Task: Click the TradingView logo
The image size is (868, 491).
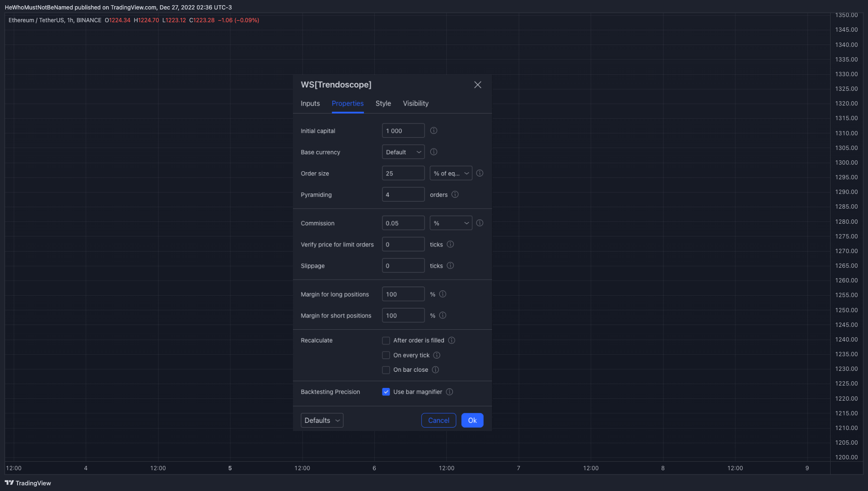Action: (28, 483)
